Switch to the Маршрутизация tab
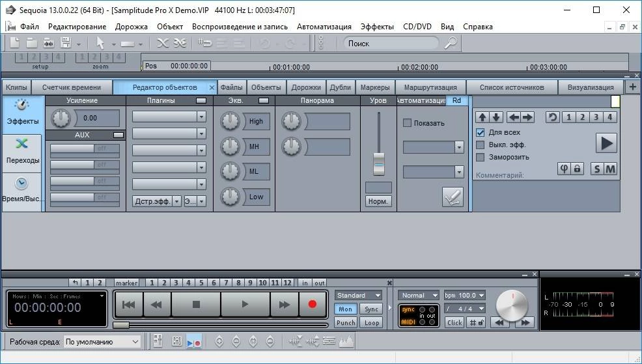This screenshot has width=642, height=364. pos(430,87)
